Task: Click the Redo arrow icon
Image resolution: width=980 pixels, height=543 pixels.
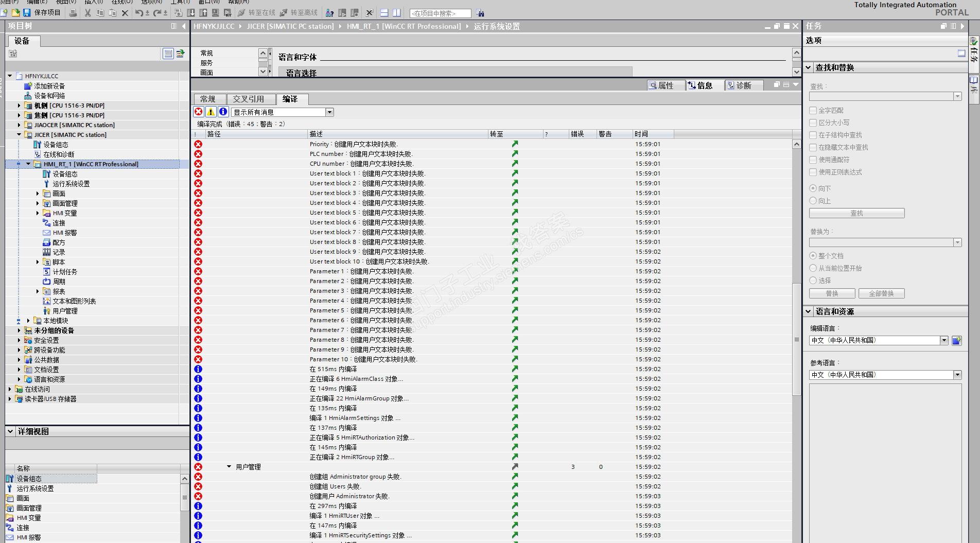Action: pyautogui.click(x=157, y=13)
